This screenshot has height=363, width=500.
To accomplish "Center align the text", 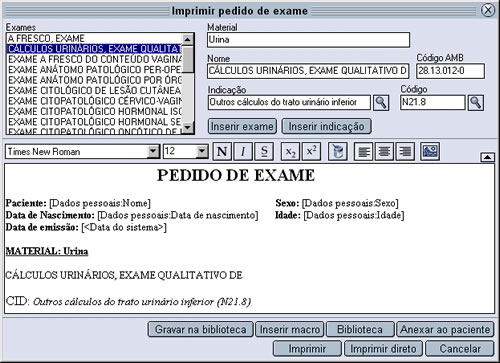I will (384, 152).
